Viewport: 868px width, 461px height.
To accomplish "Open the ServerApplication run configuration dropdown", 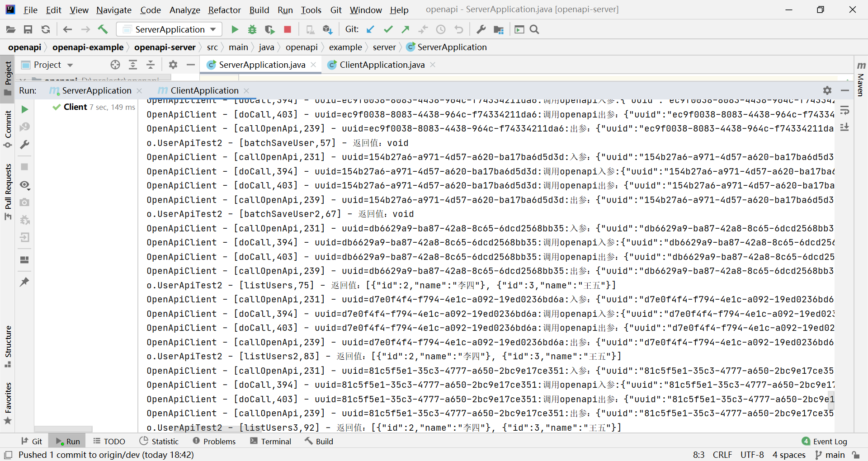I will (x=170, y=29).
